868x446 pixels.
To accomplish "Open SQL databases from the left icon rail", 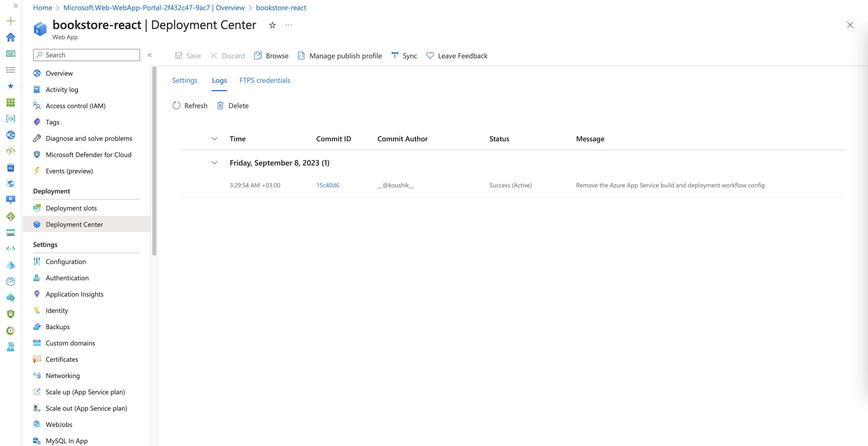I will pos(11,168).
